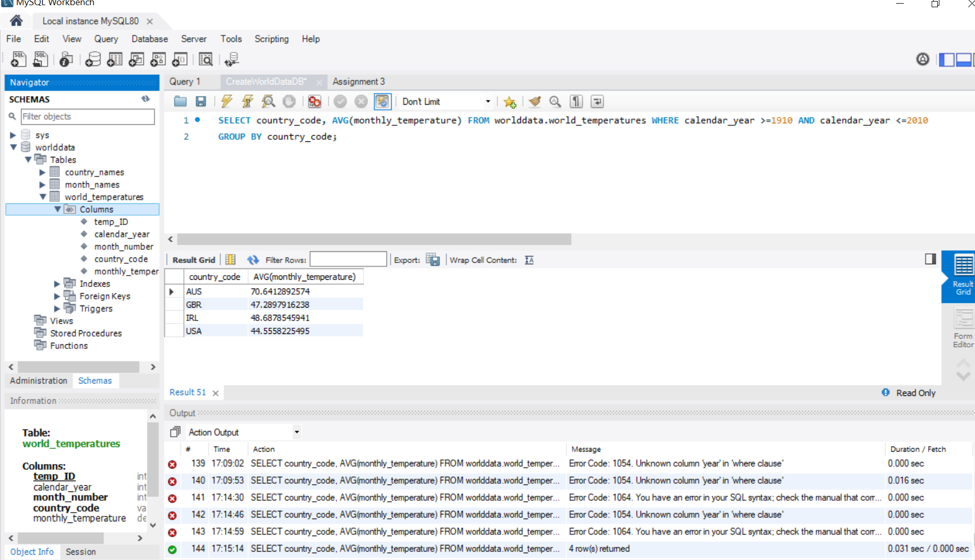Click the Export recordset icon
The height and width of the screenshot is (560, 975).
433,260
